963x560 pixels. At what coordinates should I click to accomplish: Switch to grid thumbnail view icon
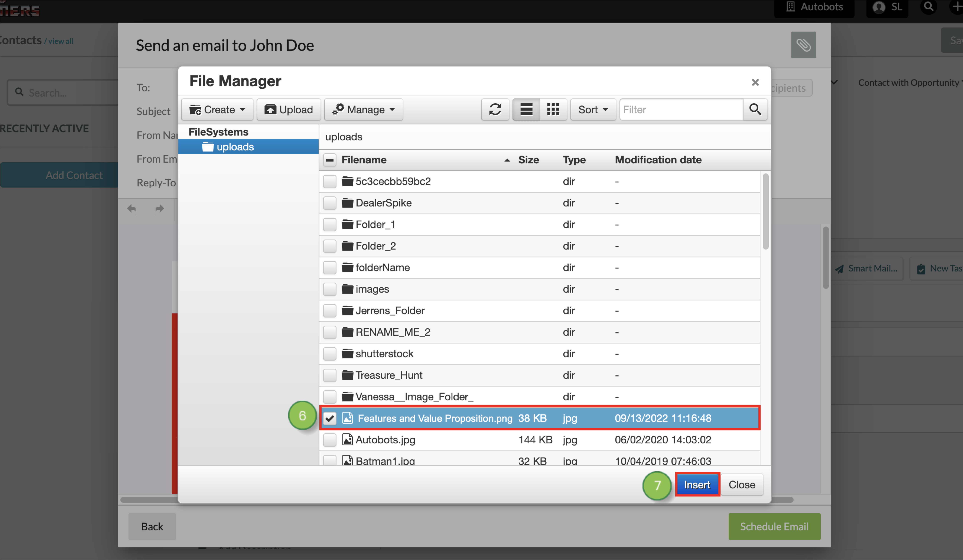pyautogui.click(x=553, y=110)
